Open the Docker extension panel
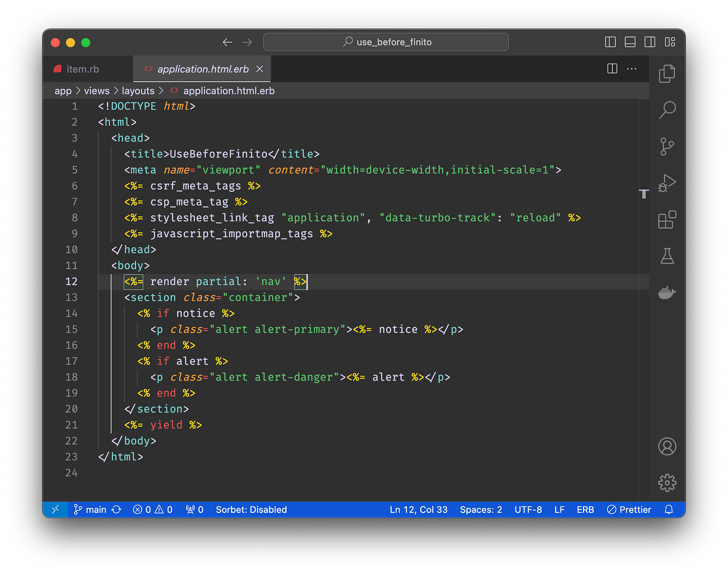Image resolution: width=728 pixels, height=574 pixels. 667,293
